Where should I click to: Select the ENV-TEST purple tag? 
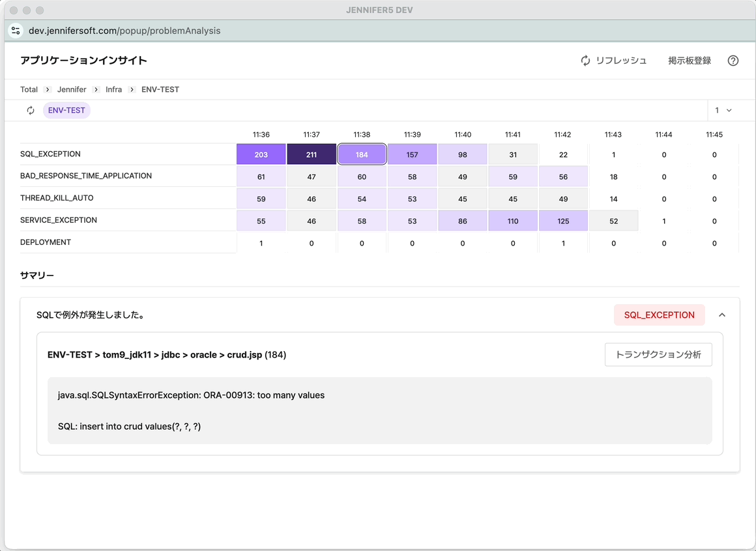click(x=66, y=111)
